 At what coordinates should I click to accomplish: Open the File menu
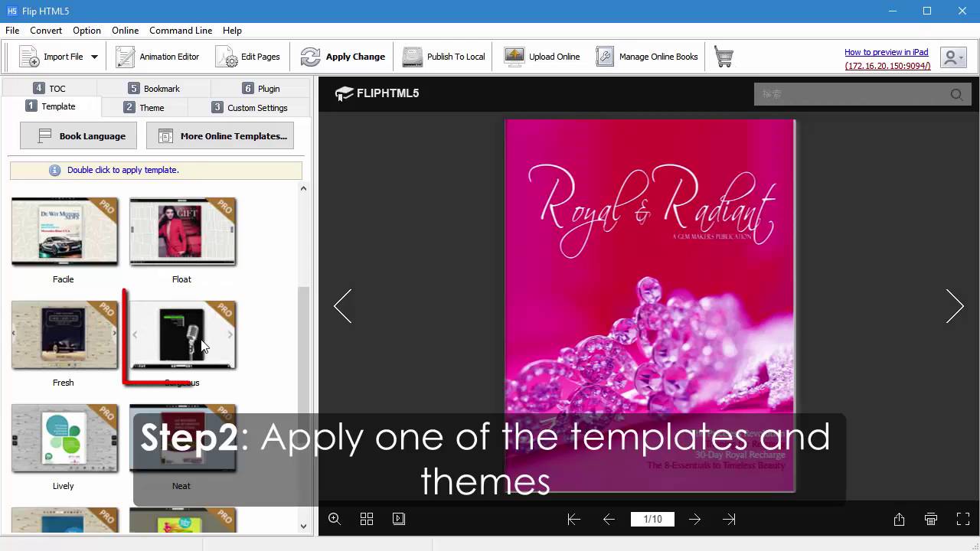point(12,31)
